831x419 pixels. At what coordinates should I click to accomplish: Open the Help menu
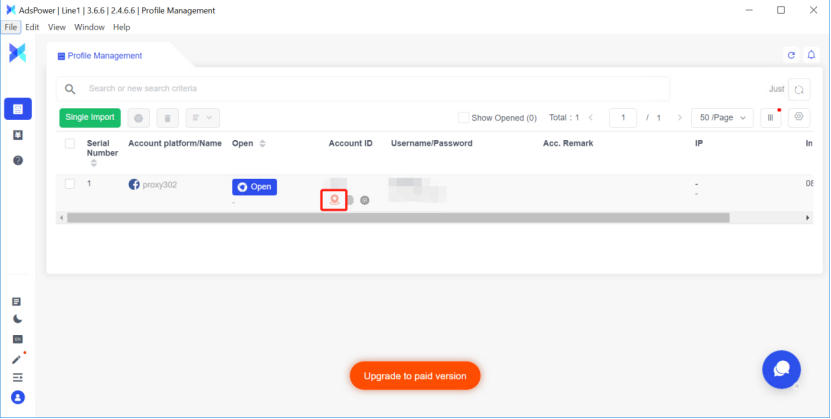click(121, 27)
